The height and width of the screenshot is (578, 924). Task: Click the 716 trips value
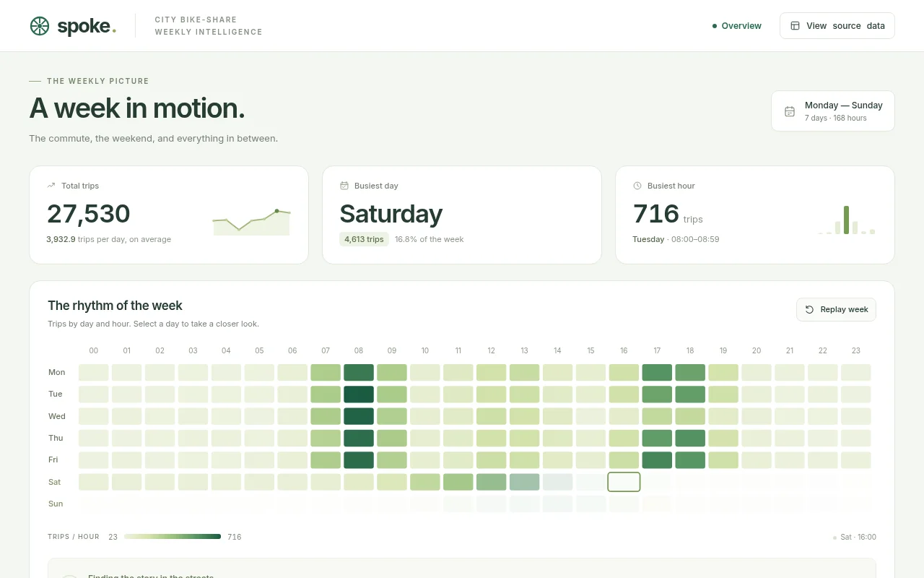click(x=656, y=214)
